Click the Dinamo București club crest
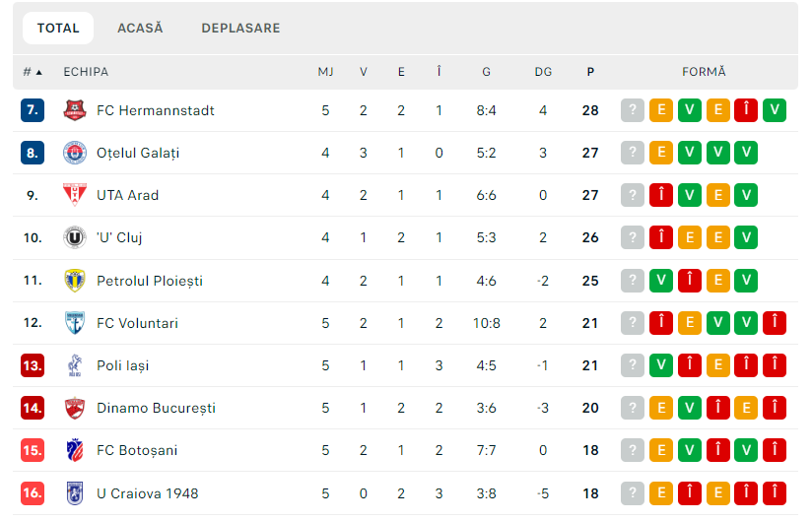812x521 pixels. [x=75, y=408]
